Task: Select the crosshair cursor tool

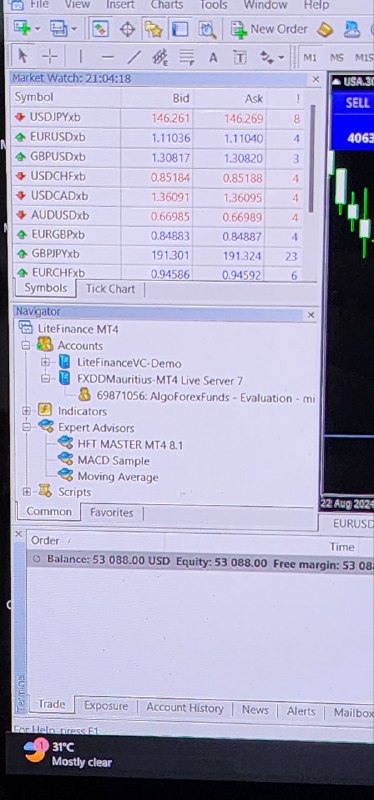Action: coord(49,57)
